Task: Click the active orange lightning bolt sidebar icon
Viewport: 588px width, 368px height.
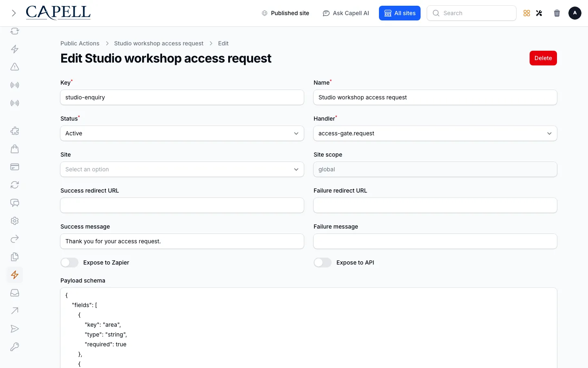Action: pyautogui.click(x=15, y=275)
